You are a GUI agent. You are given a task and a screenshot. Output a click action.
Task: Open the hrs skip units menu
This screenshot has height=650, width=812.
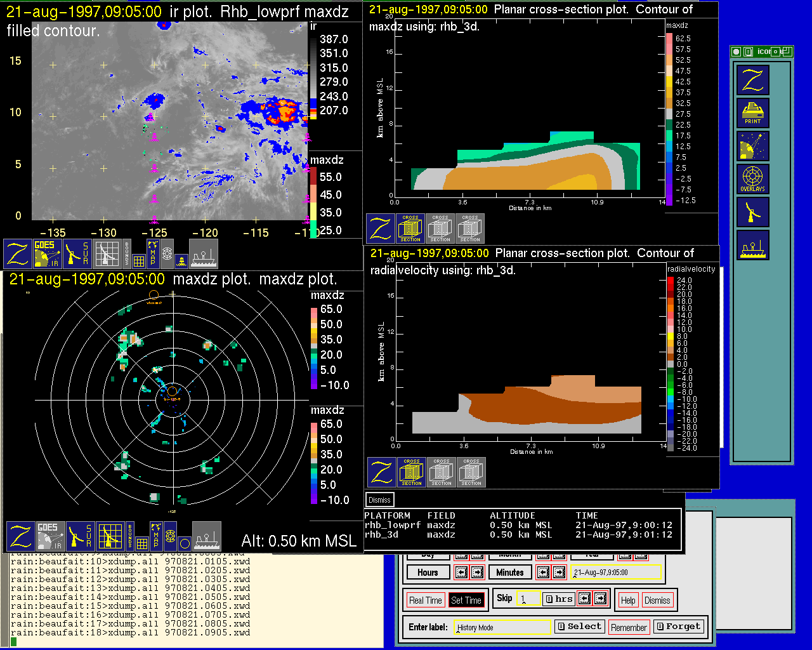(560, 599)
